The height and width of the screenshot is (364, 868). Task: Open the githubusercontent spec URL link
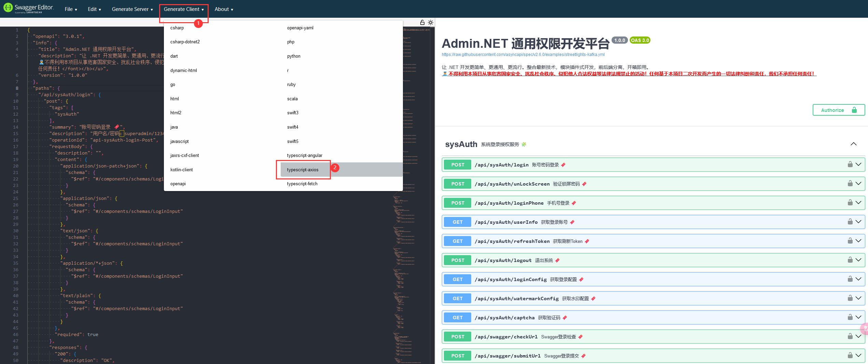pos(523,55)
